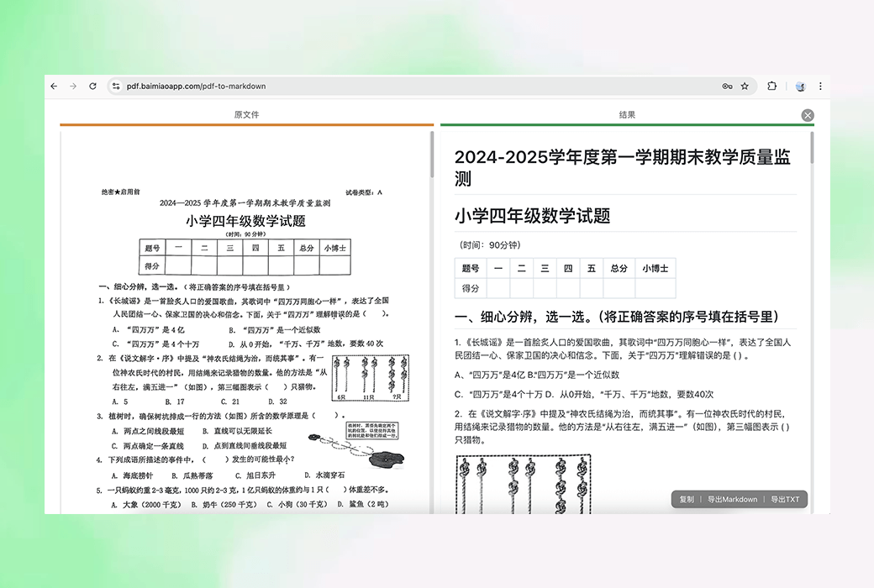Screen dimensions: 874x588
Task: Open the extensions puzzle icon
Action: pos(772,86)
